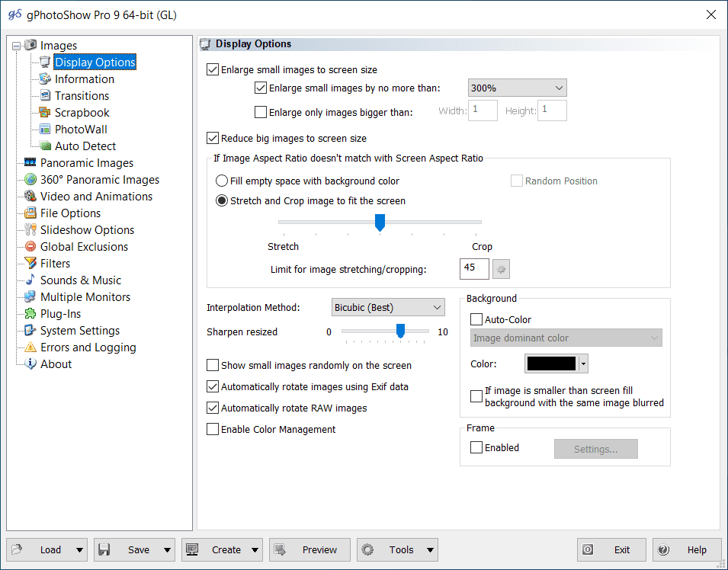Click the black background Color swatch
This screenshot has height=570, width=728.
(x=552, y=363)
